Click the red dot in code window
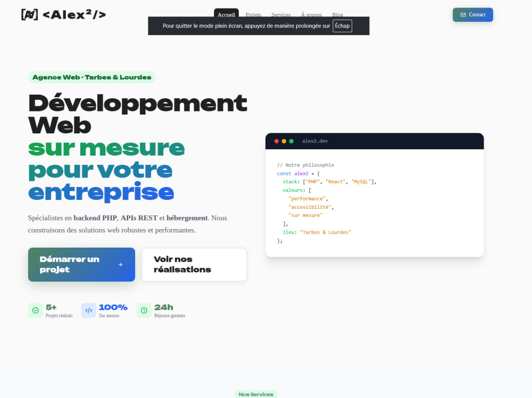This screenshot has width=532, height=398. [277, 141]
